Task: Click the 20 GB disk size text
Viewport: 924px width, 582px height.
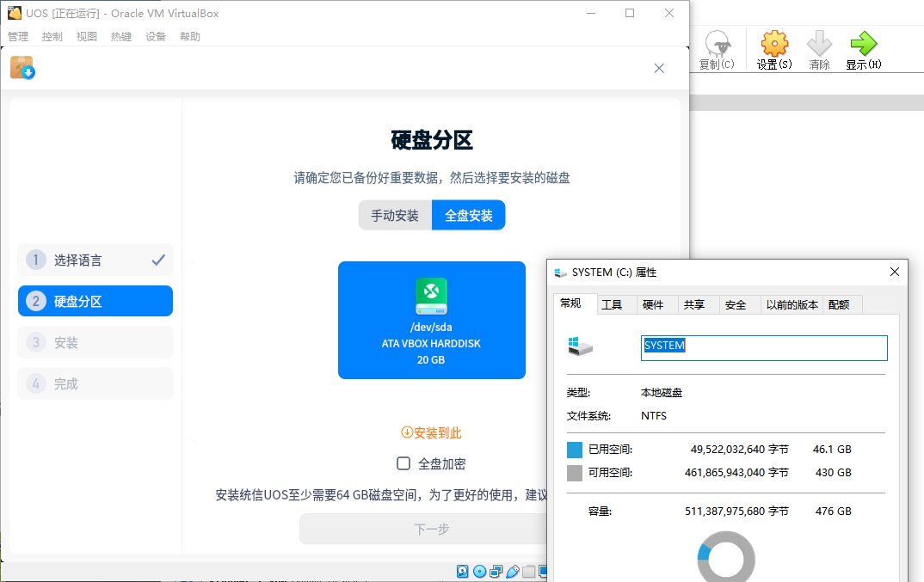Action: pos(431,360)
